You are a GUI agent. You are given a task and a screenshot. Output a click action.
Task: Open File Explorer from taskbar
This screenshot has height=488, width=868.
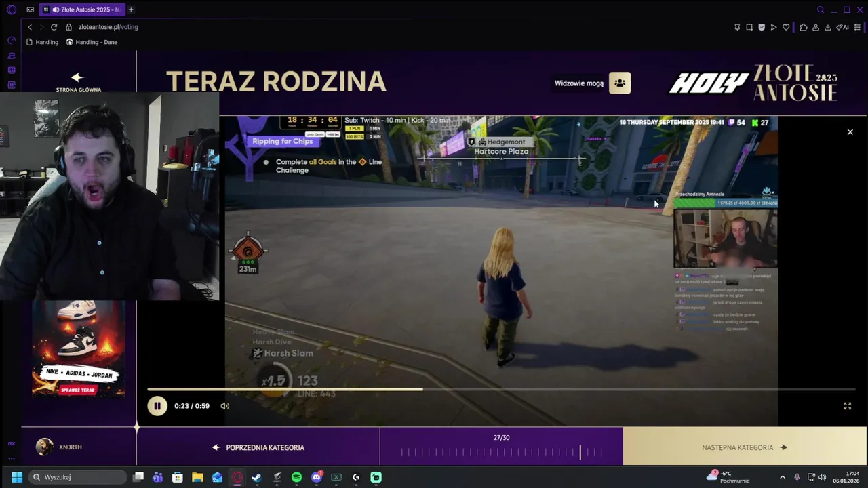[x=197, y=477]
